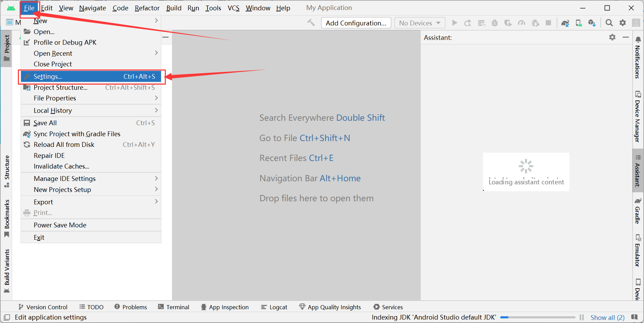Expand the Local History submenu

(91, 110)
